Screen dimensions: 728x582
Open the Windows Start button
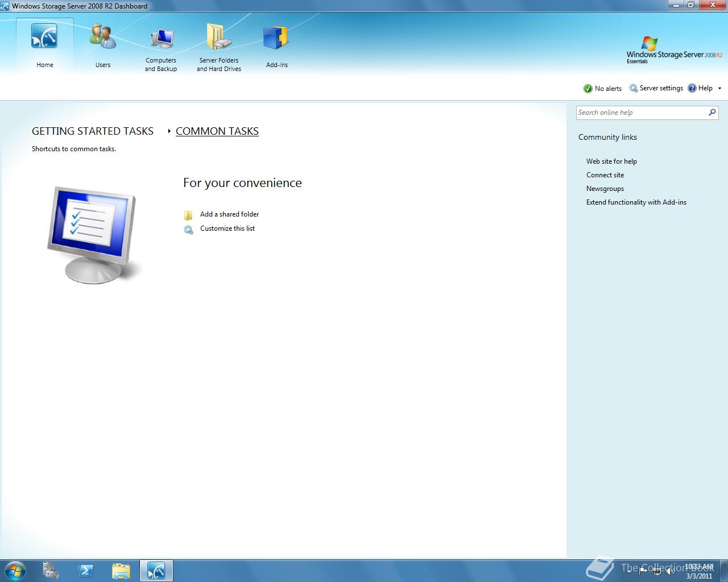[15, 571]
